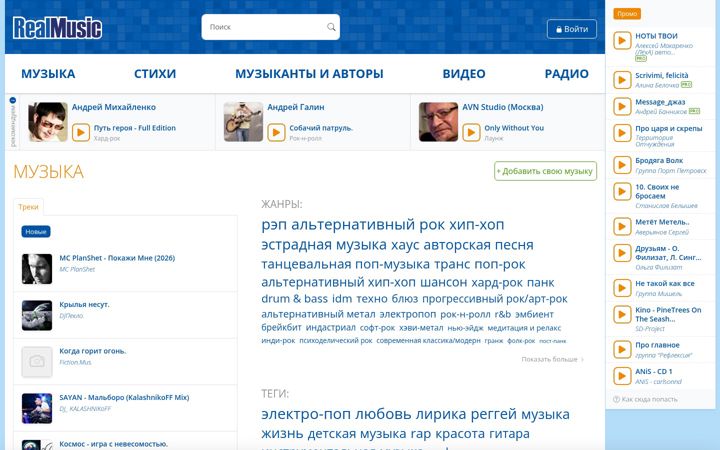The height and width of the screenshot is (450, 720).
Task: Click PRO badge next to Алина Белочка
Action: pos(686,84)
